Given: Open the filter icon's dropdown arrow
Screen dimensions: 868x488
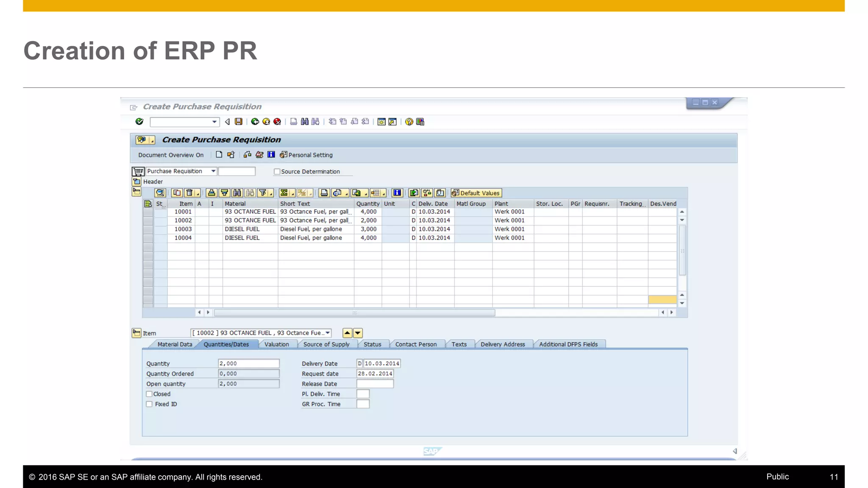Looking at the screenshot, I should 271,193.
